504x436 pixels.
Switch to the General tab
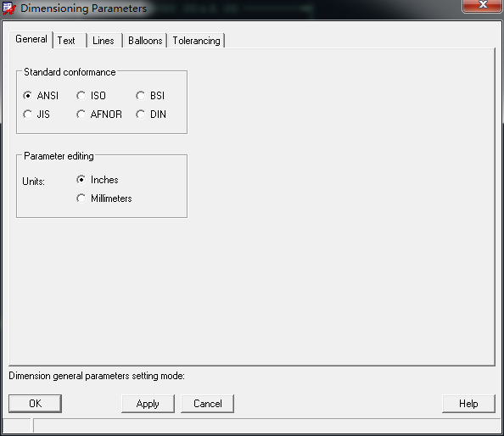[x=31, y=39]
